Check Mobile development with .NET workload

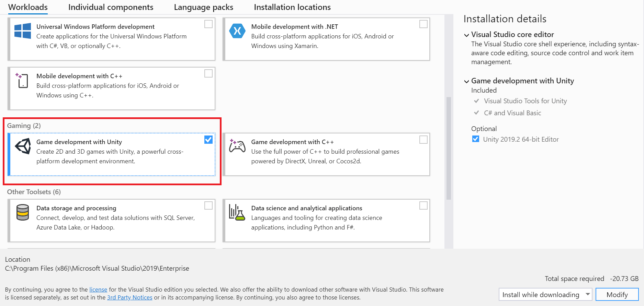coord(423,24)
